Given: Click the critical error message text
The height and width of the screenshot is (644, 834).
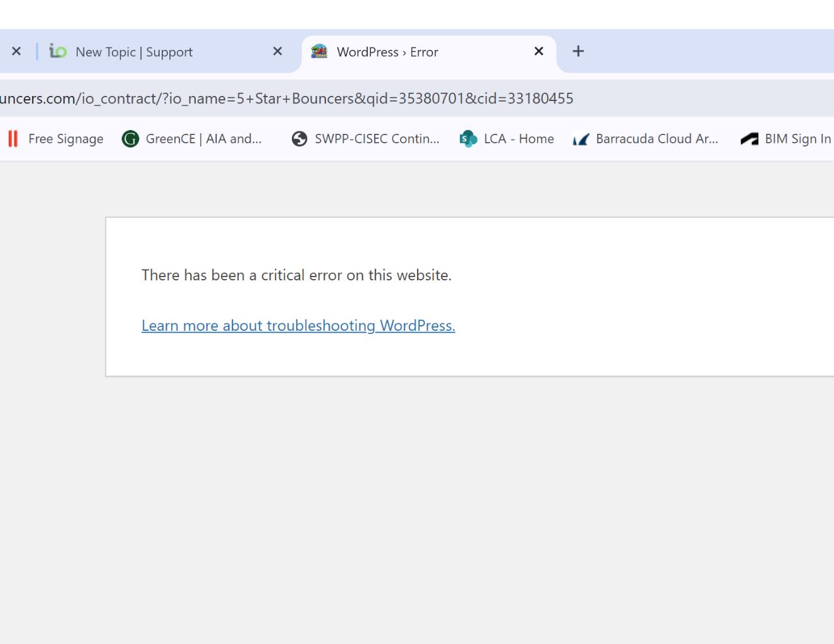Looking at the screenshot, I should point(296,275).
